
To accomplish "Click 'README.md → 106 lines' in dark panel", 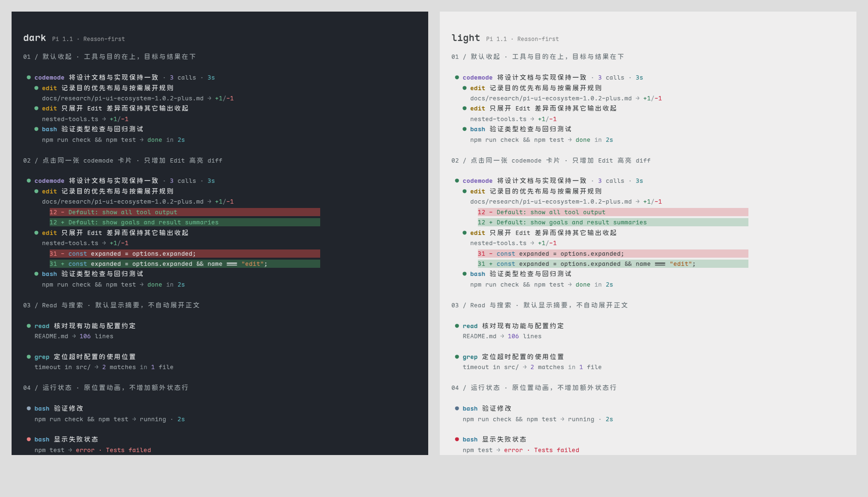I will [x=74, y=336].
